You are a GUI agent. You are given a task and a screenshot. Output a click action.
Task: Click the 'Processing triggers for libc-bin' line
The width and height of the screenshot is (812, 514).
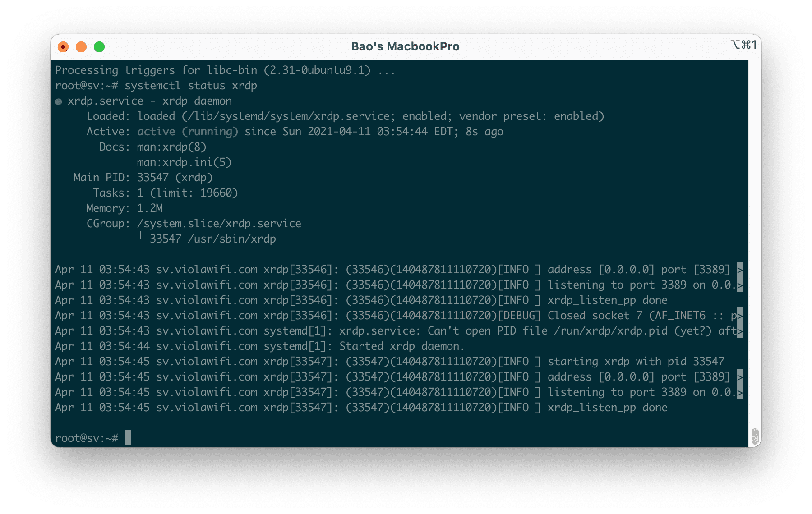[x=225, y=70]
